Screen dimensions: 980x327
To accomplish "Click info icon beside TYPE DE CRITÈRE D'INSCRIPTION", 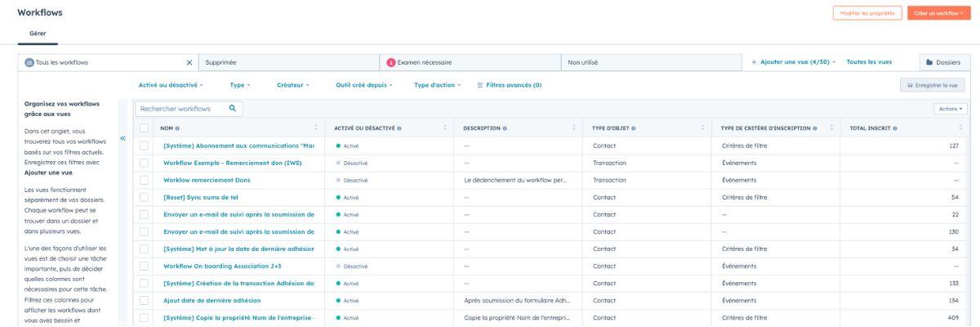I will 815,128.
